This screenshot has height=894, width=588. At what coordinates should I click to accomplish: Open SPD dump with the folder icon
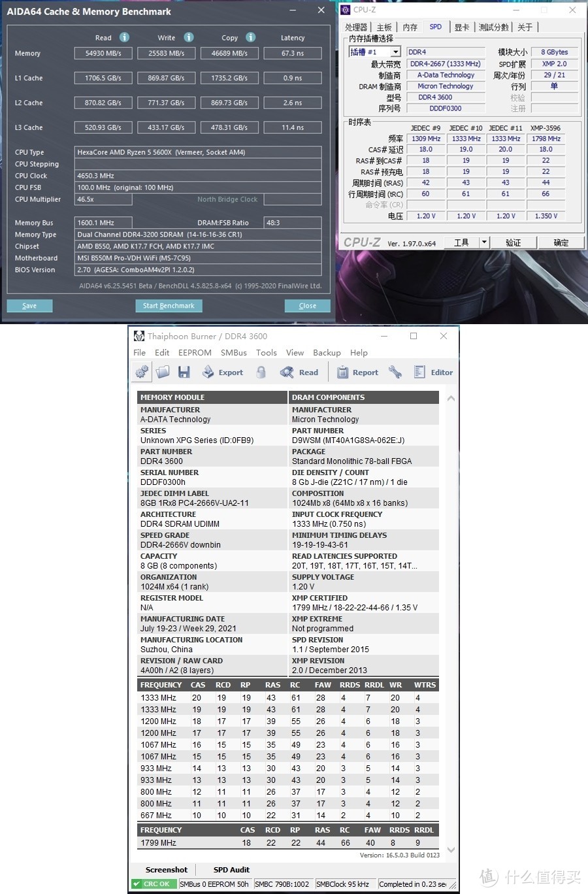[x=163, y=372]
